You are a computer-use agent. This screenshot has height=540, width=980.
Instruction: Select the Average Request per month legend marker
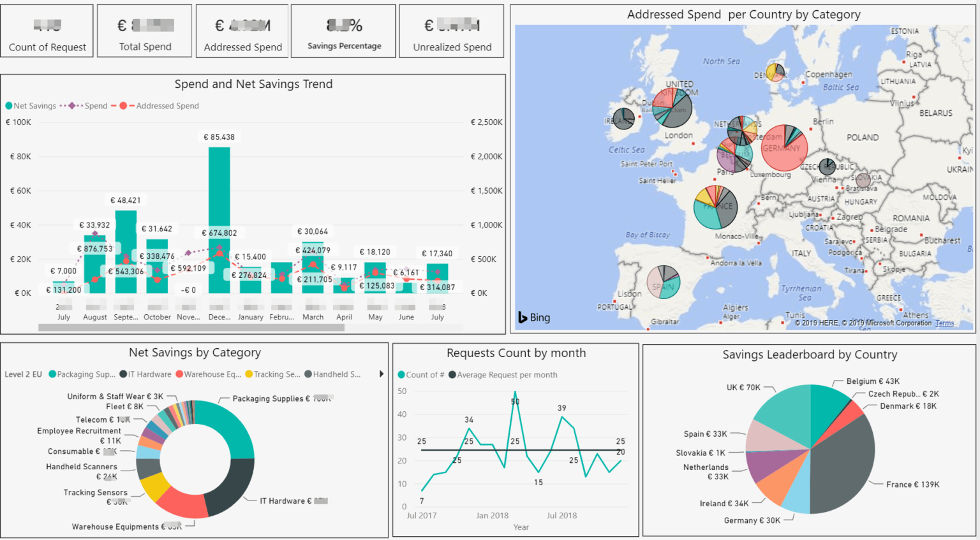click(x=453, y=375)
